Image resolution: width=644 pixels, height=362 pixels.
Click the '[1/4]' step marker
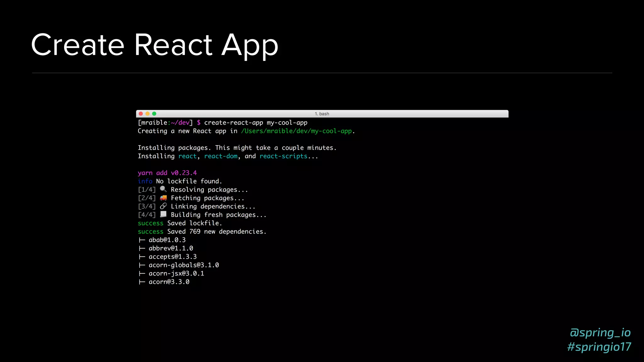(x=147, y=189)
